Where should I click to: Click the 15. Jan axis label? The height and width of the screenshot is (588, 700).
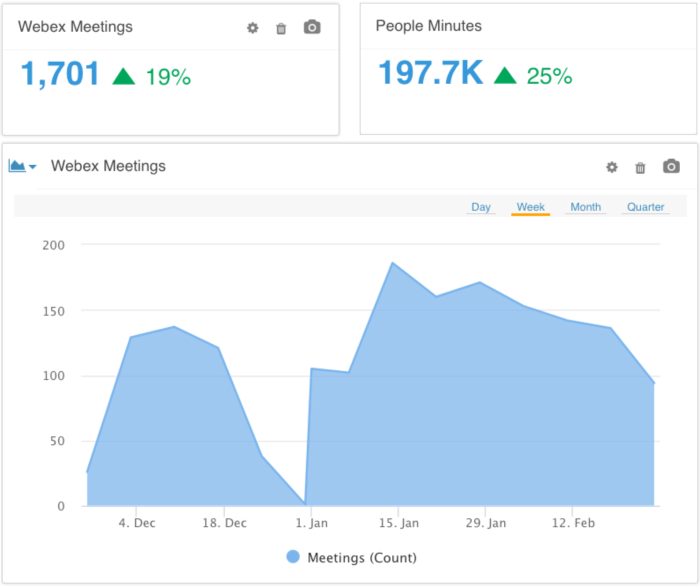(x=399, y=523)
